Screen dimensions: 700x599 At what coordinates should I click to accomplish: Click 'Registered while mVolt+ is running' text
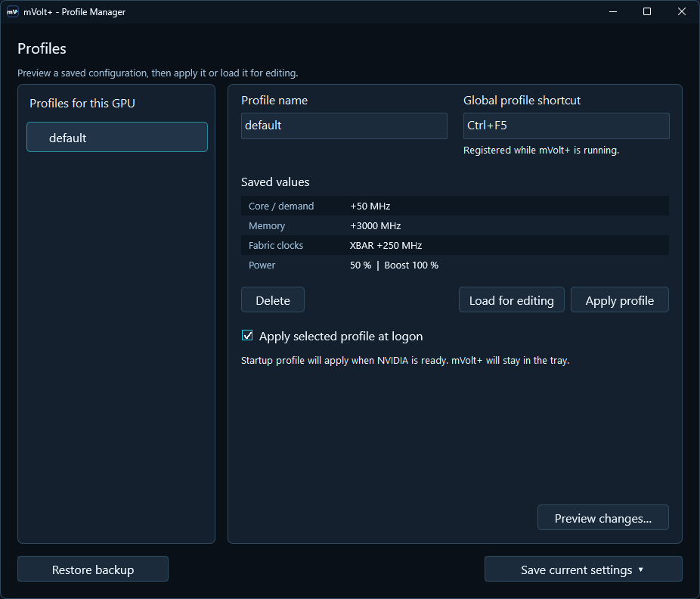tap(541, 150)
